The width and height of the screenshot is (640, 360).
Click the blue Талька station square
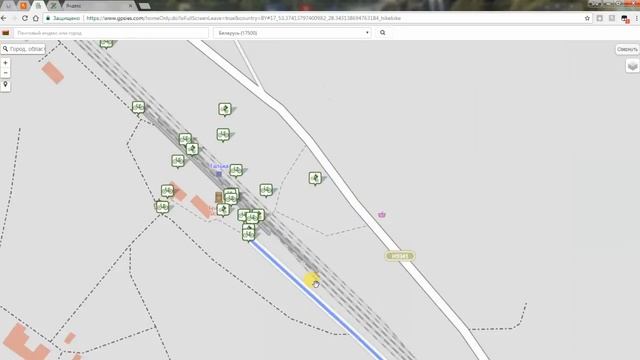(219, 174)
